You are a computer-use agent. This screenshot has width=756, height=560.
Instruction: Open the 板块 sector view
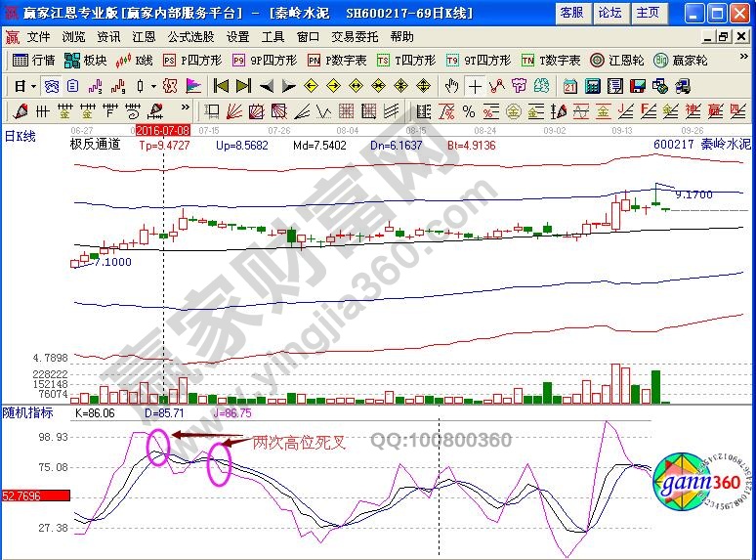pyautogui.click(x=87, y=60)
